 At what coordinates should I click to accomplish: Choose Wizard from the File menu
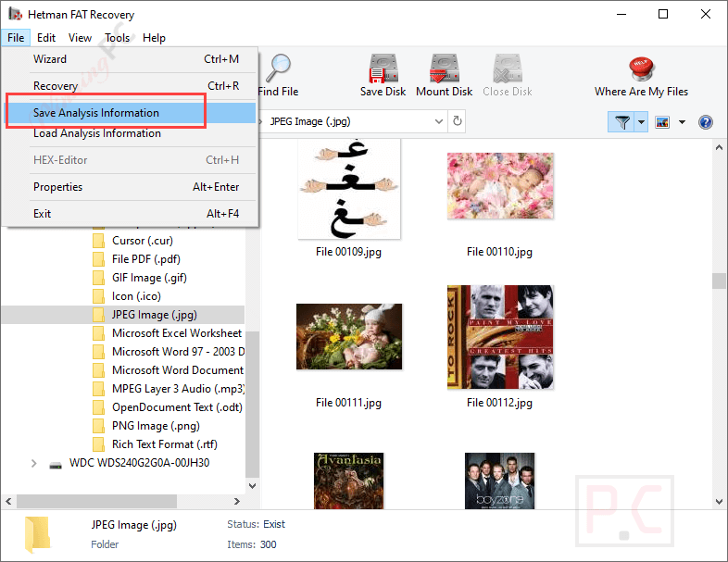130,59
